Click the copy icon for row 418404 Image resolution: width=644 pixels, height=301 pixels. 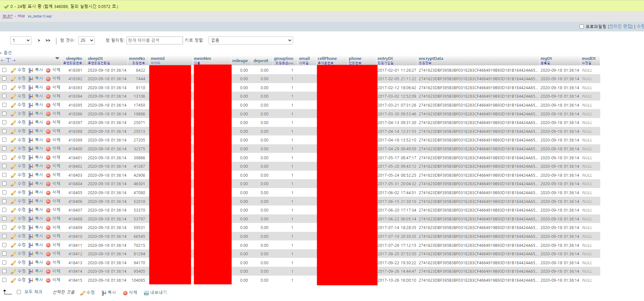coord(31,184)
